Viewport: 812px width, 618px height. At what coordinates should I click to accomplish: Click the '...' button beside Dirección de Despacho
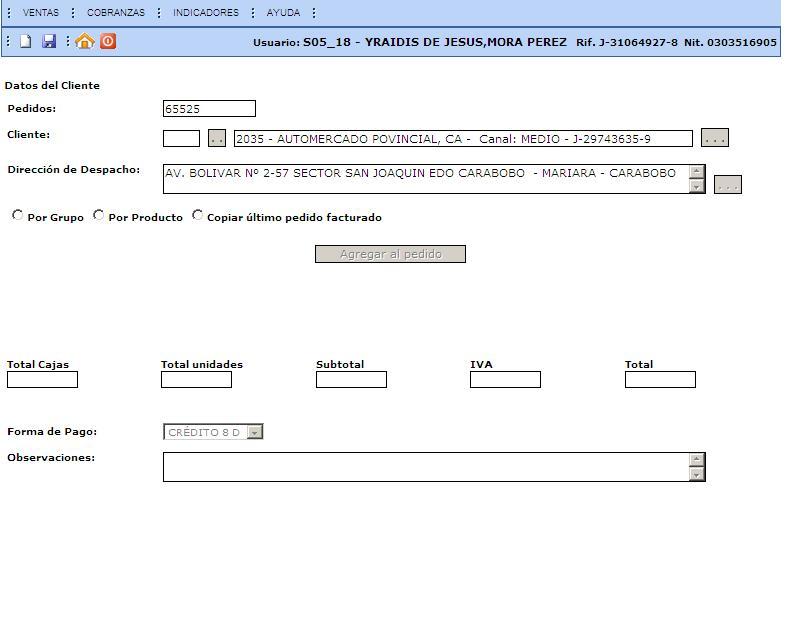click(x=728, y=184)
